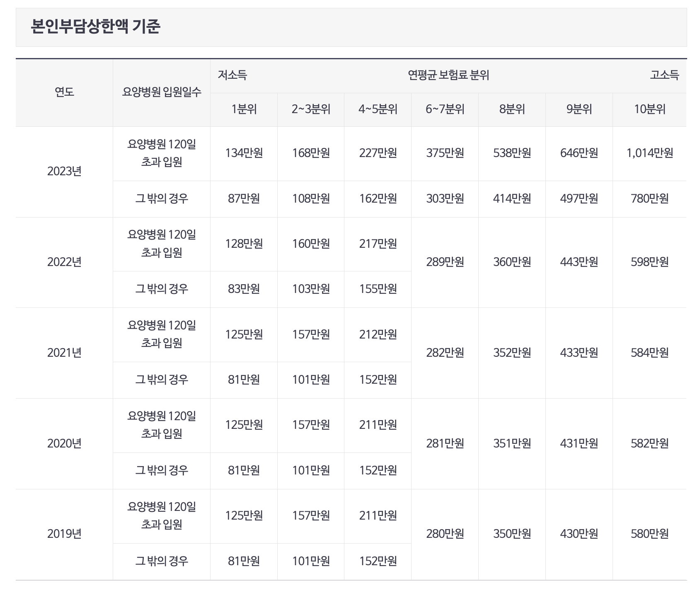Screen dimensions: 700x600
Task: Select the 2019년 row label
Action: [64, 533]
